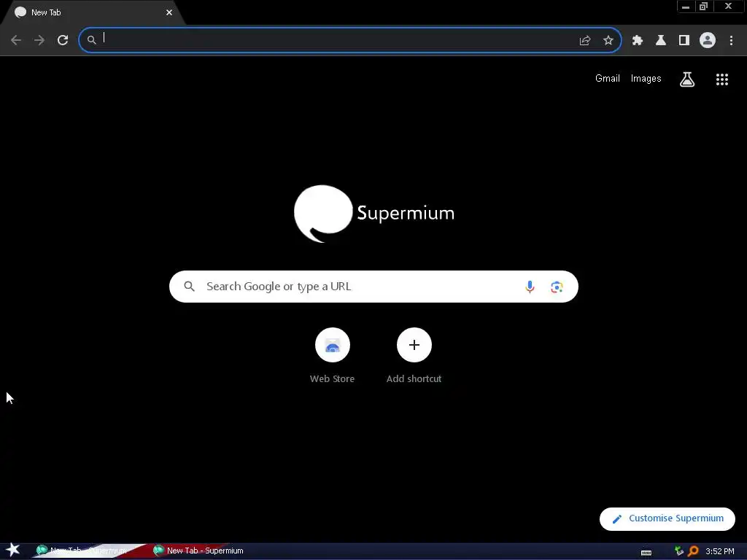Minimize the browser window
The image size is (747, 560).
click(686, 7)
